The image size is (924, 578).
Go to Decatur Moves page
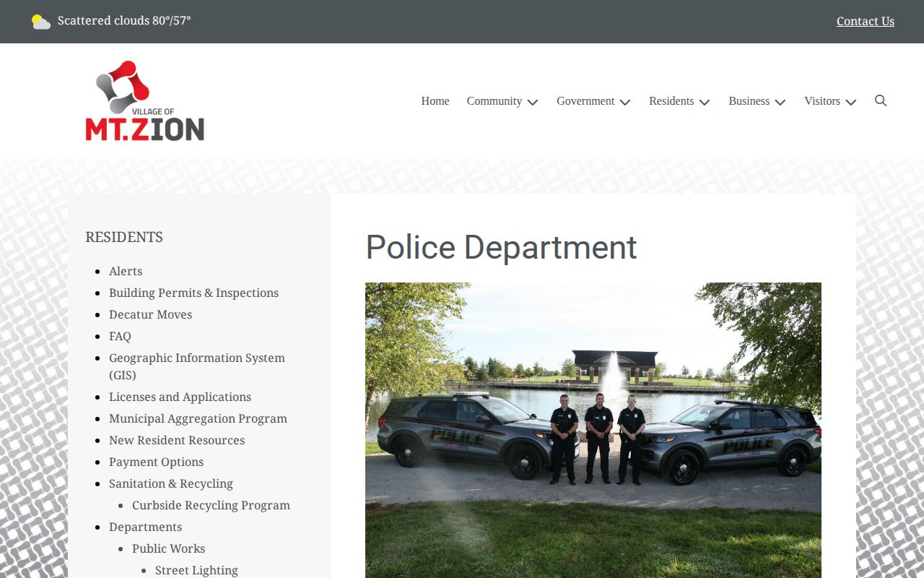150,314
